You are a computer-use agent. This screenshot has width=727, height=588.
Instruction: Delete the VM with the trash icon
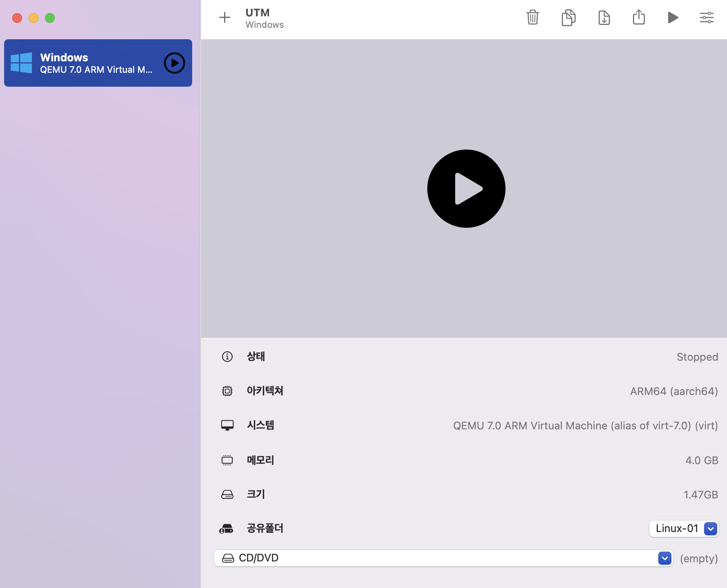click(533, 18)
